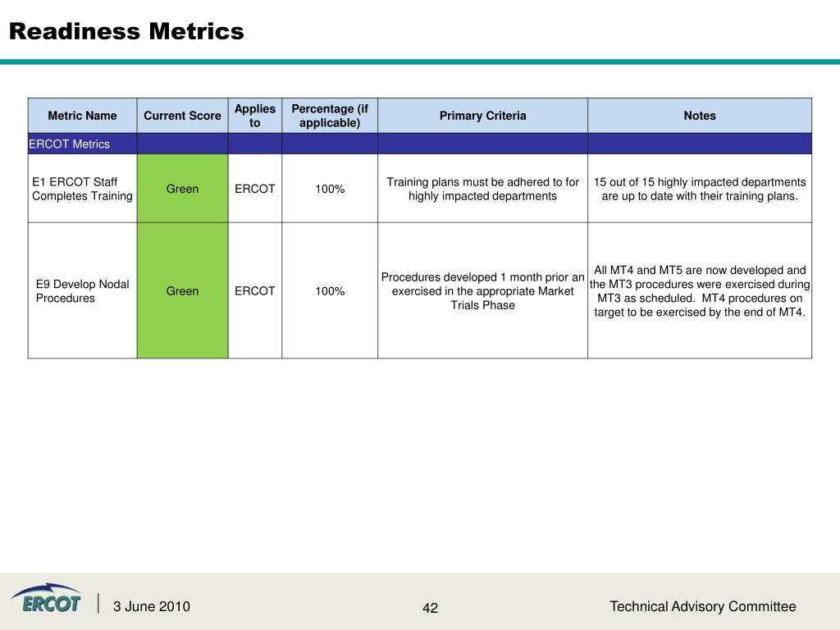Click the 'ERCOT' applies-to cell in E1 row

click(x=255, y=189)
